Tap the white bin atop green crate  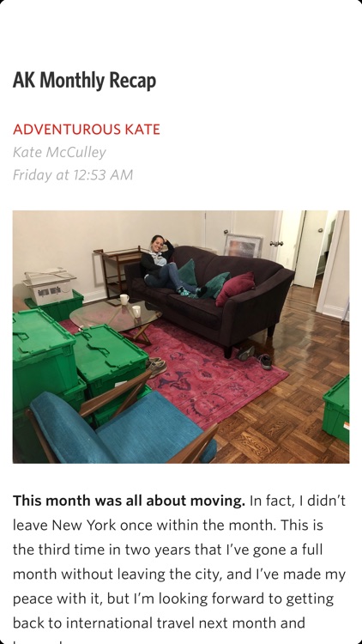(x=48, y=286)
